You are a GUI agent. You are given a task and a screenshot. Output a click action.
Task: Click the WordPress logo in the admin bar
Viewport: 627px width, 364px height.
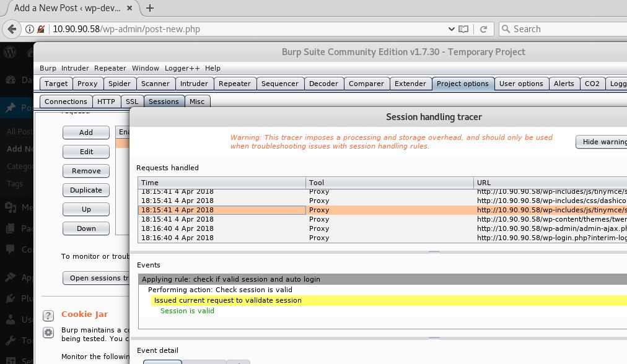coord(10,52)
